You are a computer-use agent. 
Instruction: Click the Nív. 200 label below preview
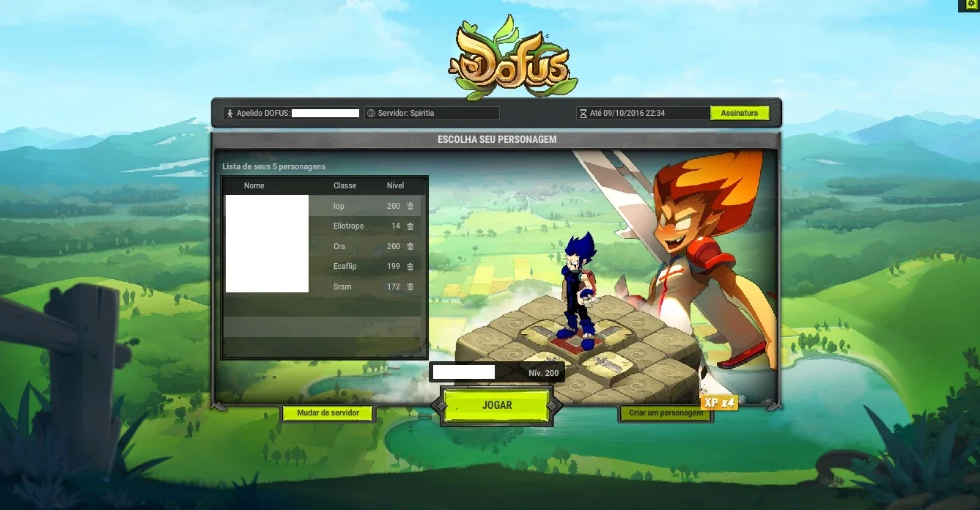[x=544, y=373]
